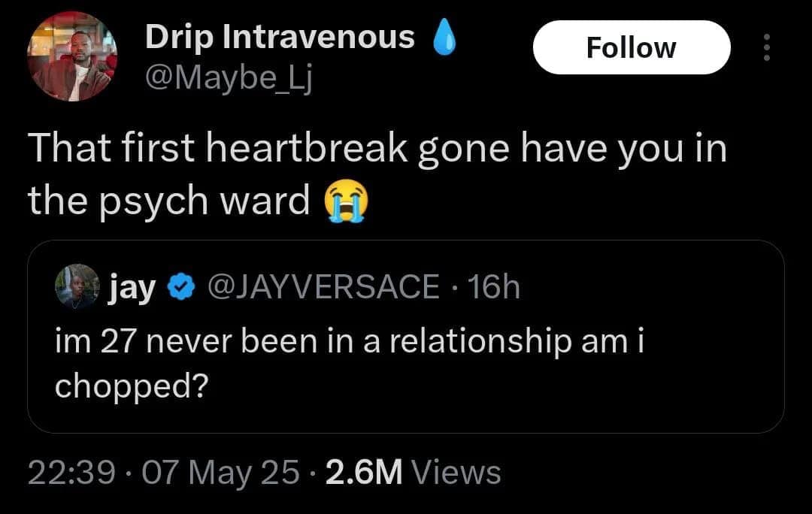Open Drip Intravenous profile picture
The image size is (812, 514).
pos(72,57)
